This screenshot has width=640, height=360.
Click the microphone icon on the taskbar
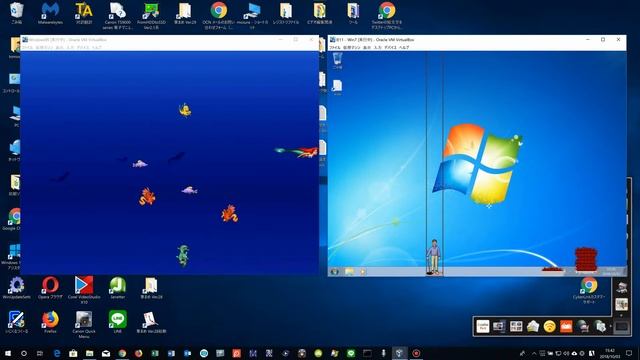pos(383,353)
